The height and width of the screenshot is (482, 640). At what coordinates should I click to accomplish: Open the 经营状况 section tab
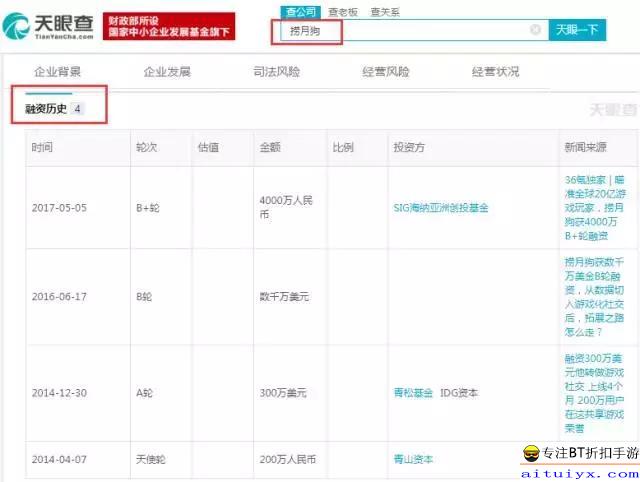[x=496, y=72]
